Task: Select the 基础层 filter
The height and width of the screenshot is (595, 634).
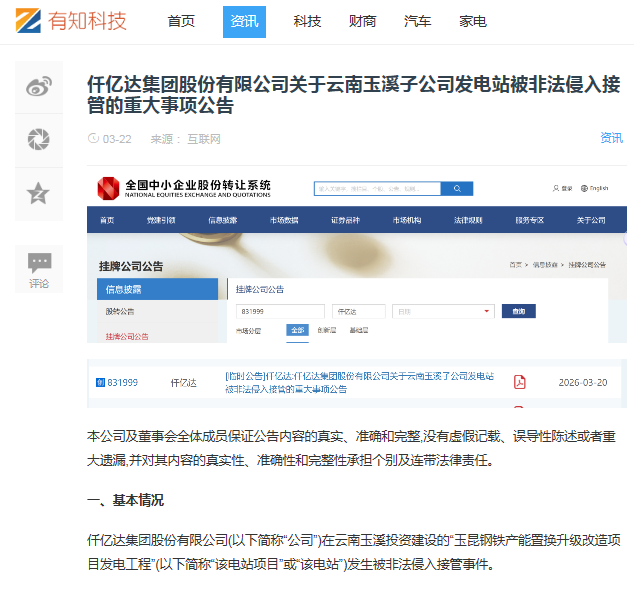Action: point(359,330)
